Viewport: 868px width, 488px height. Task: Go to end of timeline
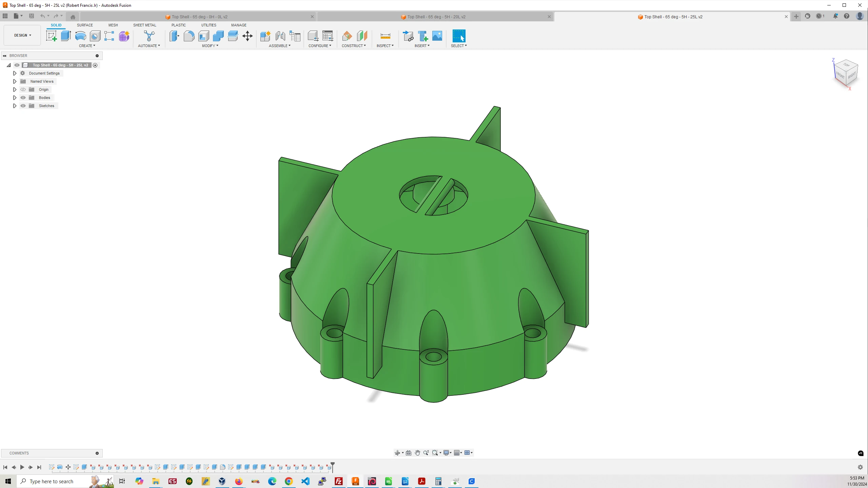39,467
